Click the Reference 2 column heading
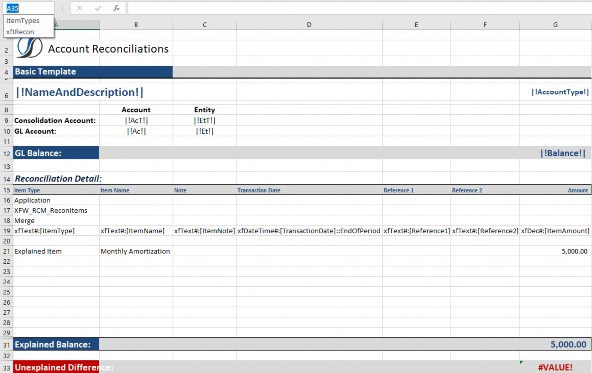592x373 pixels. pyautogui.click(x=467, y=190)
